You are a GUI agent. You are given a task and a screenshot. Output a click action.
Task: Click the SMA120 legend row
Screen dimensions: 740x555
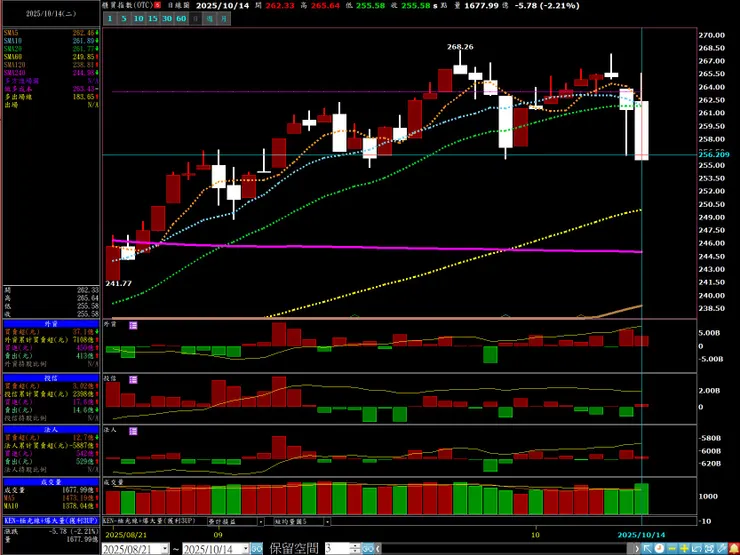[51, 65]
